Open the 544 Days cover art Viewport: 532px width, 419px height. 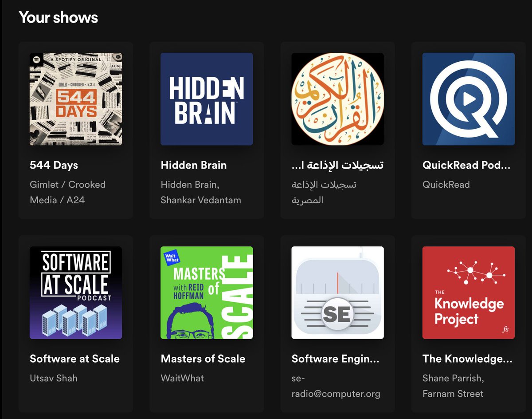pyautogui.click(x=76, y=99)
